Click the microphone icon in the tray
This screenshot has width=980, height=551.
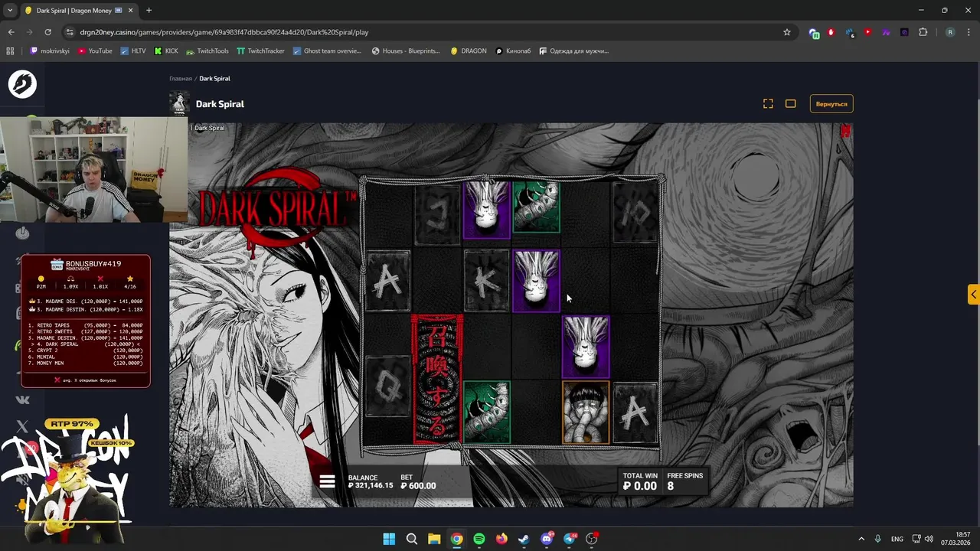click(x=878, y=539)
